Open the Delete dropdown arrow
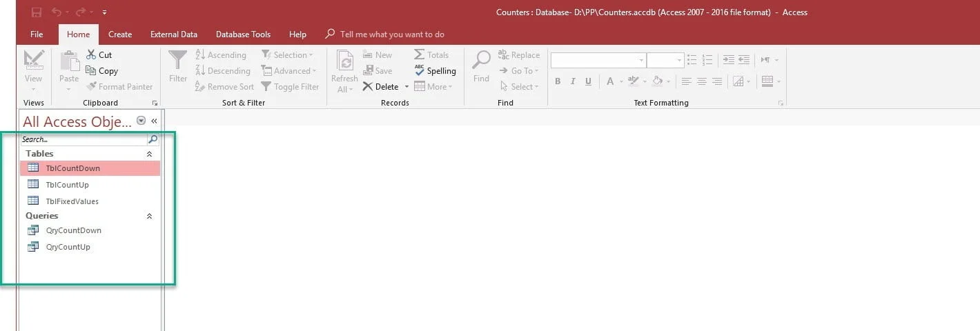Screen dimensions: 980x331 point(406,86)
